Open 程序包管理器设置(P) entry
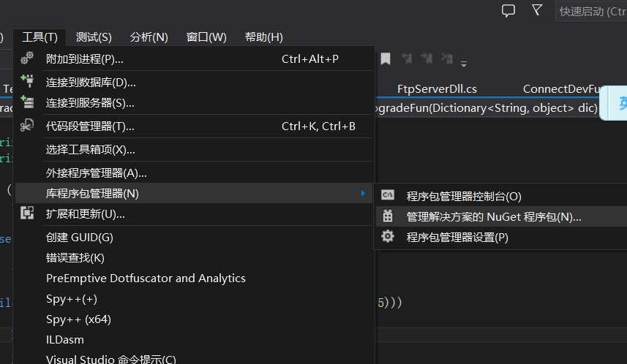Screen dimensions: 627x364 [501, 238]
